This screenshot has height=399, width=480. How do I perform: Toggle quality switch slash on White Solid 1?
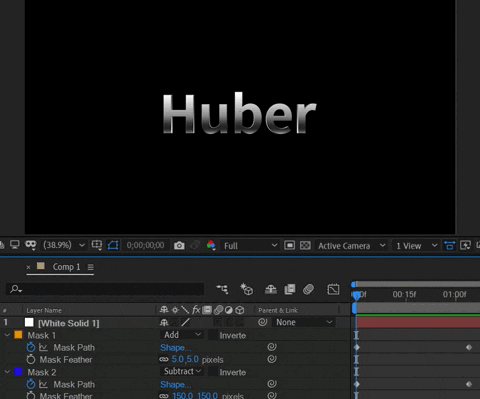tap(186, 322)
